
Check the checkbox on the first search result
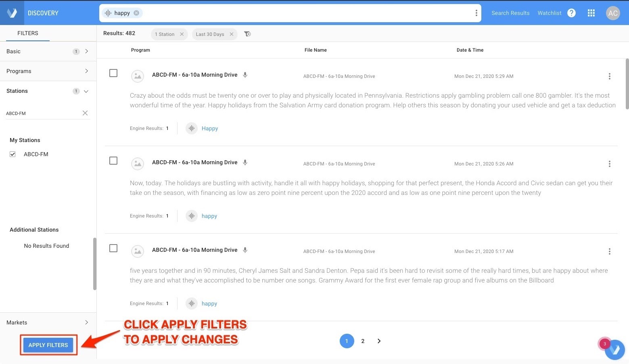click(113, 73)
